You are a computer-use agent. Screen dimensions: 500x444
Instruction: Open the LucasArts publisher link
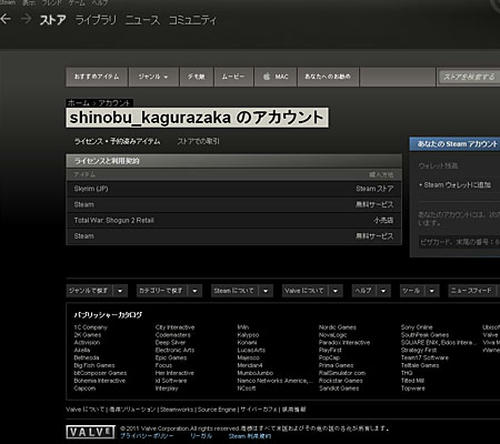tap(251, 350)
